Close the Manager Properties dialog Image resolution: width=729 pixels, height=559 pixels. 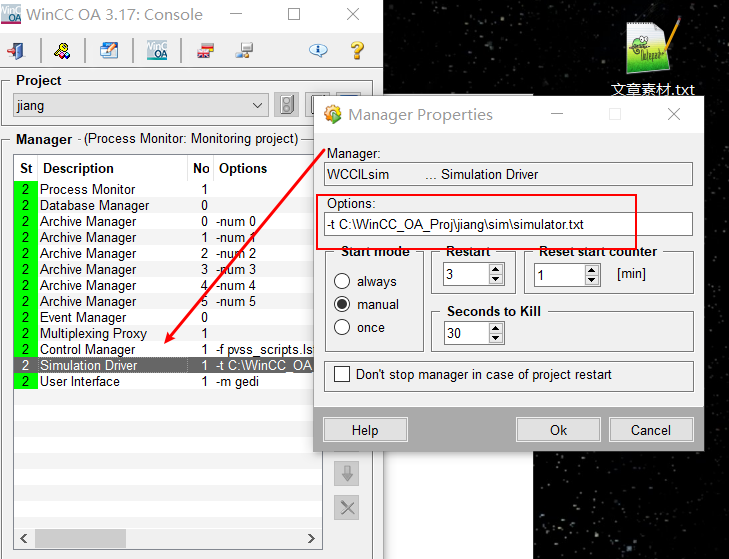click(674, 114)
